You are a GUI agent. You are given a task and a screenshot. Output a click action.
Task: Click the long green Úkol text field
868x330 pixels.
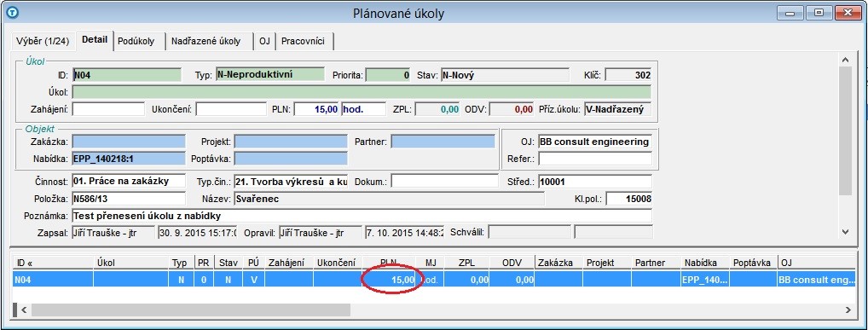tap(362, 92)
